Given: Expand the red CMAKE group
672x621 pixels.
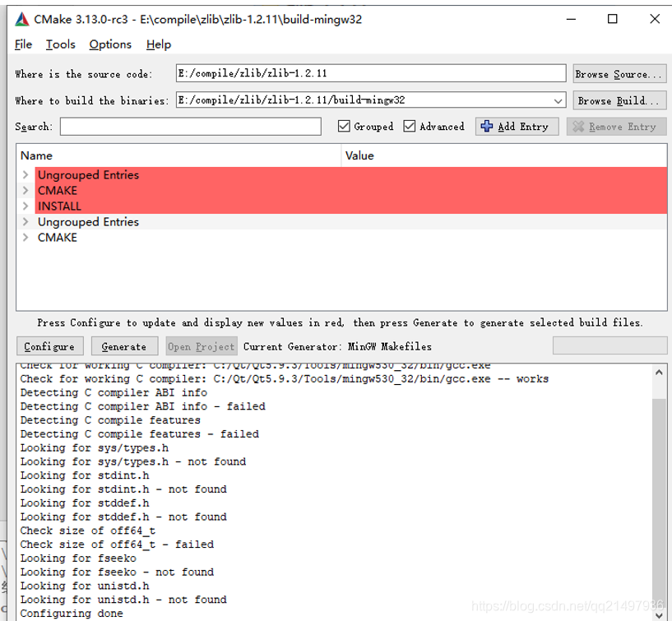Looking at the screenshot, I should pos(25,190).
